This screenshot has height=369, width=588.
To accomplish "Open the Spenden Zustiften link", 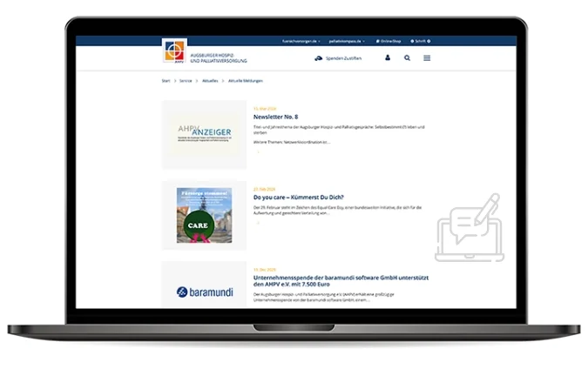I will click(343, 58).
